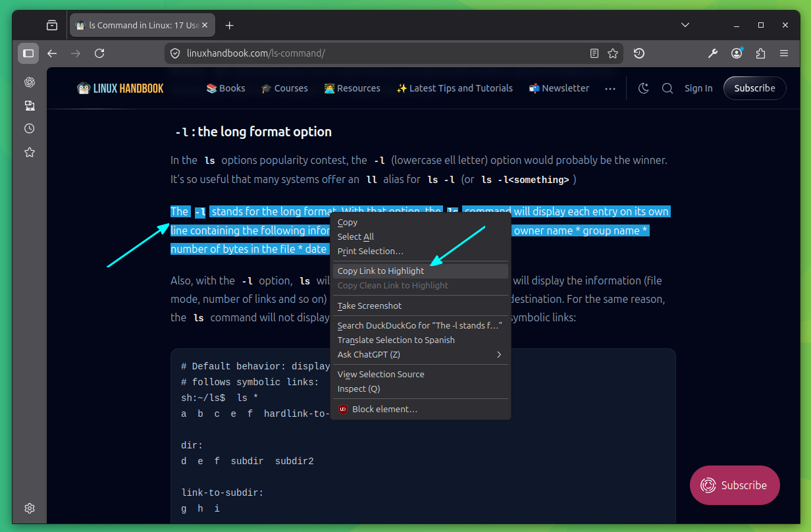Open the Newsletter navigation link
811x532 pixels.
[559, 88]
